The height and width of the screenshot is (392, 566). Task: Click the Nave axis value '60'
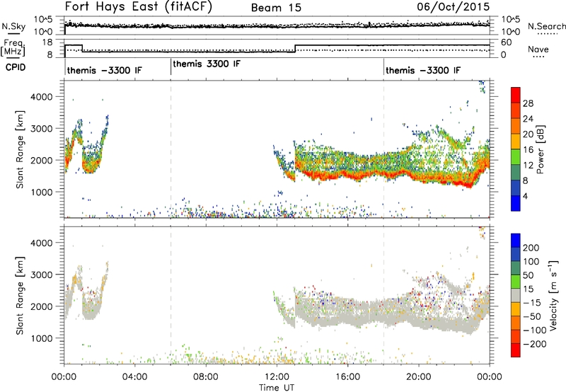(x=507, y=42)
